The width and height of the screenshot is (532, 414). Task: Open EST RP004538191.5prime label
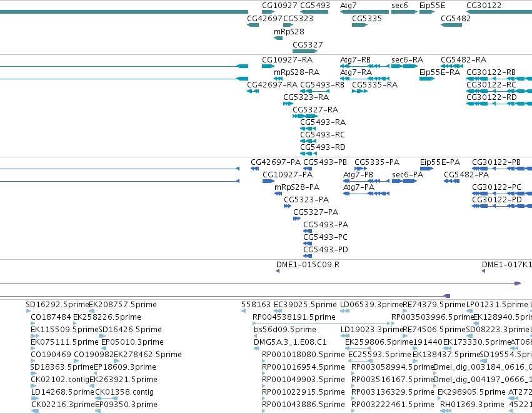(x=294, y=317)
